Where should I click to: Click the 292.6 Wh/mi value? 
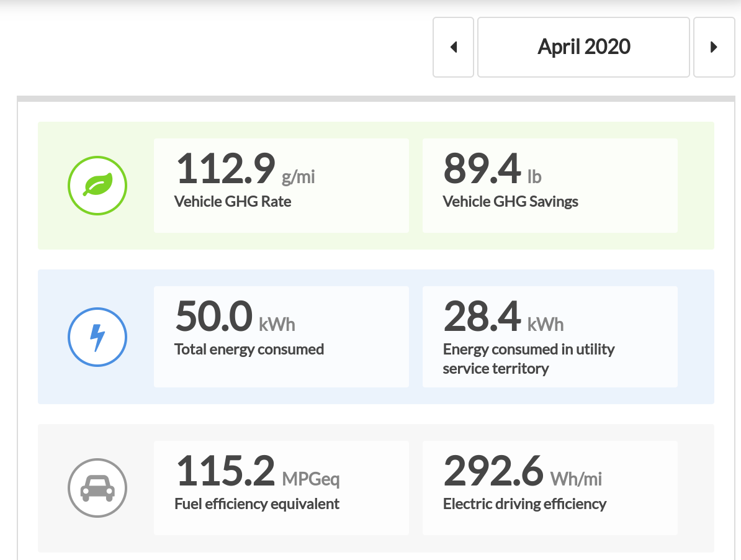(x=493, y=471)
